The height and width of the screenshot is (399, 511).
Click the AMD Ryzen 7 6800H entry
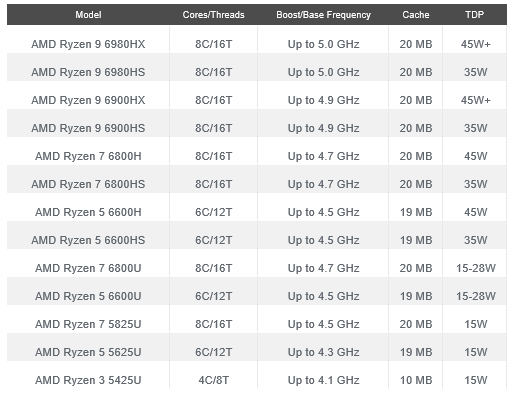pos(88,156)
